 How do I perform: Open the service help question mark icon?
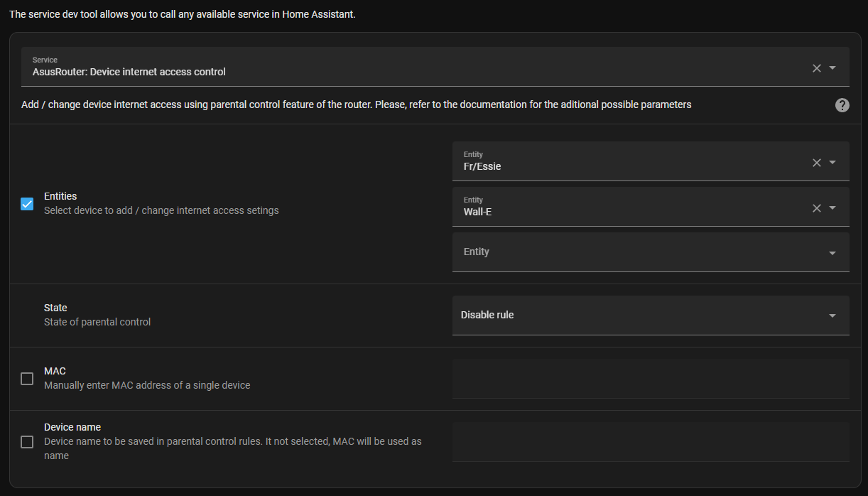click(842, 105)
